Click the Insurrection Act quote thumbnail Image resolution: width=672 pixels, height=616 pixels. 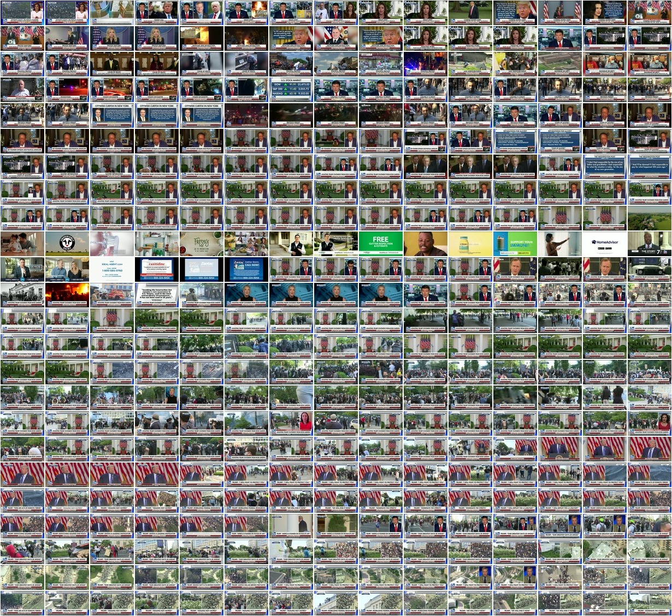click(157, 295)
